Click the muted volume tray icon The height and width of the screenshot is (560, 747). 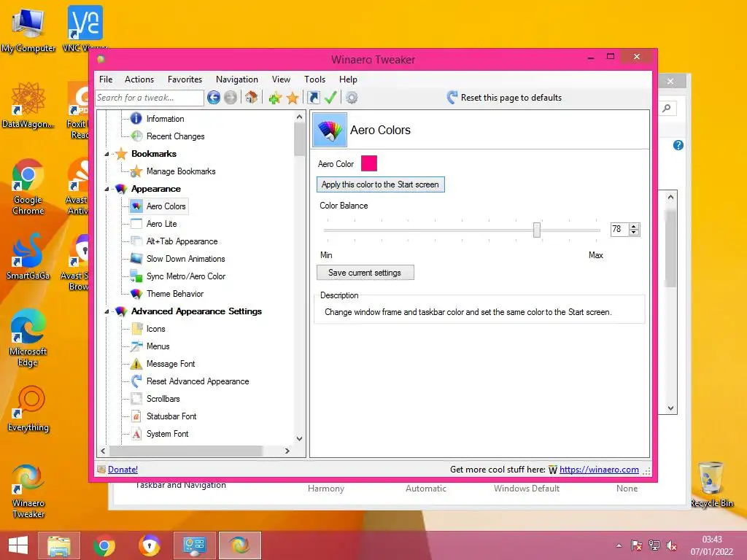pyautogui.click(x=672, y=545)
